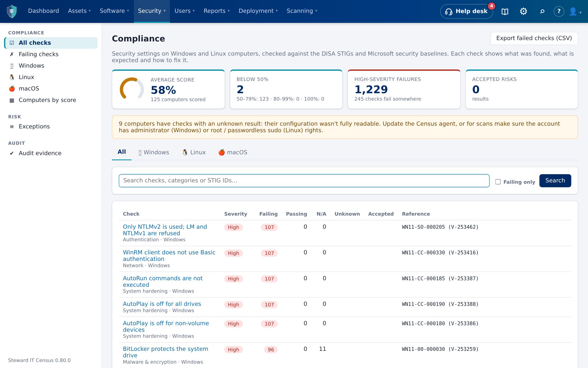588x368 pixels.
Task: Click the Audit evidence checkmark icon
Action: tap(12, 153)
